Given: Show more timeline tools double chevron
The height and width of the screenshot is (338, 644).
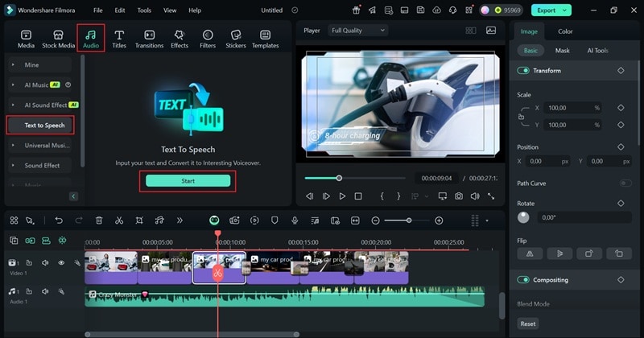Looking at the screenshot, I should (x=180, y=221).
